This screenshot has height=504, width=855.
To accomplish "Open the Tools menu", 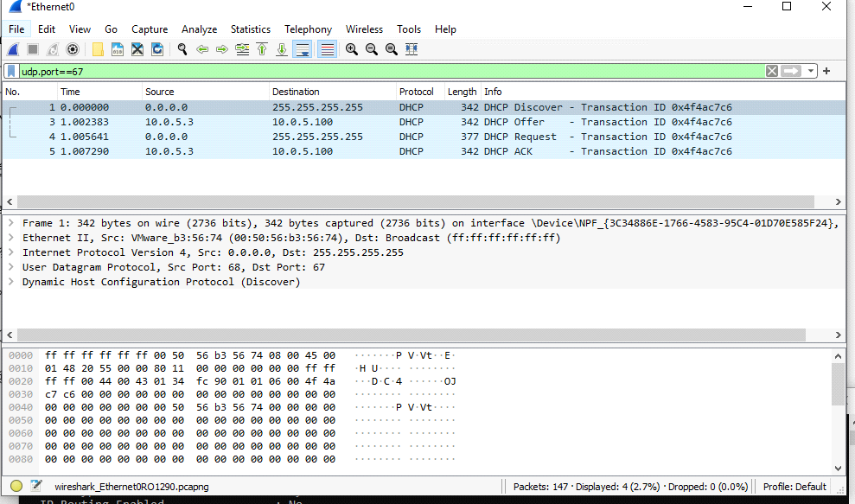I will coord(409,29).
